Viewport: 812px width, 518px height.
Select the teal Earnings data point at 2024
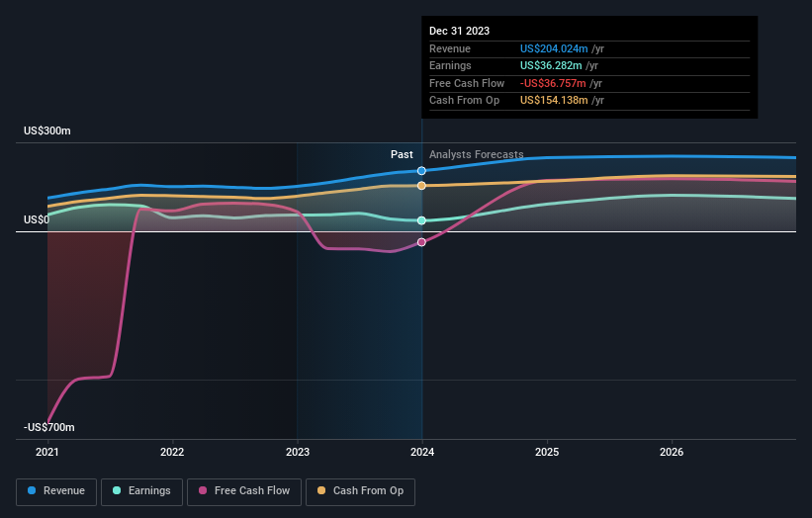pos(421,220)
